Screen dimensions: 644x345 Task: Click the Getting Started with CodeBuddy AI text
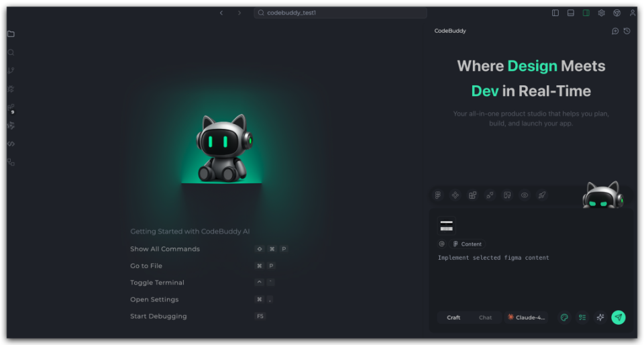pos(190,232)
